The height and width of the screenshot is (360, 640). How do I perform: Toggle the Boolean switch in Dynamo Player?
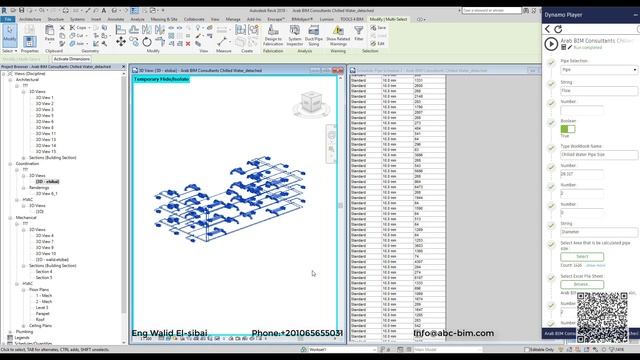pyautogui.click(x=568, y=129)
